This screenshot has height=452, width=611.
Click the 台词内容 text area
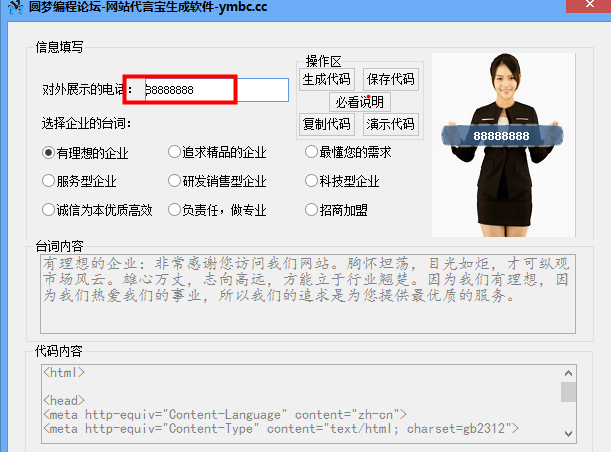[308, 294]
